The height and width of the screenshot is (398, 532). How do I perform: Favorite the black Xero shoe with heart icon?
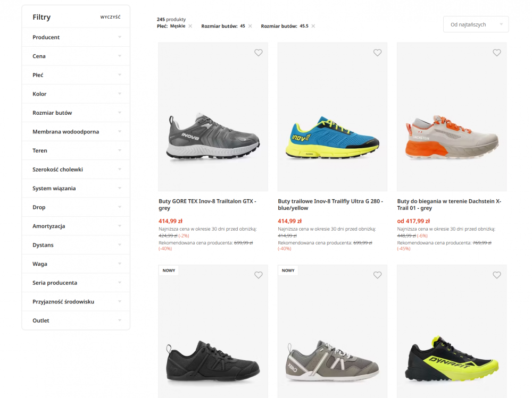[x=258, y=275]
